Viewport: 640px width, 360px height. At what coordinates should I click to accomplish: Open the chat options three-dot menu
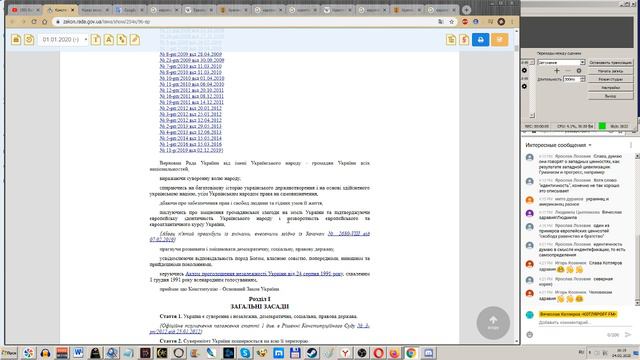(x=631, y=145)
